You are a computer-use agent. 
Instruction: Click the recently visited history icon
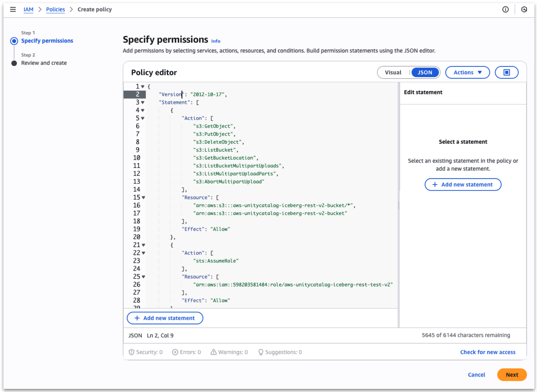[x=524, y=9]
